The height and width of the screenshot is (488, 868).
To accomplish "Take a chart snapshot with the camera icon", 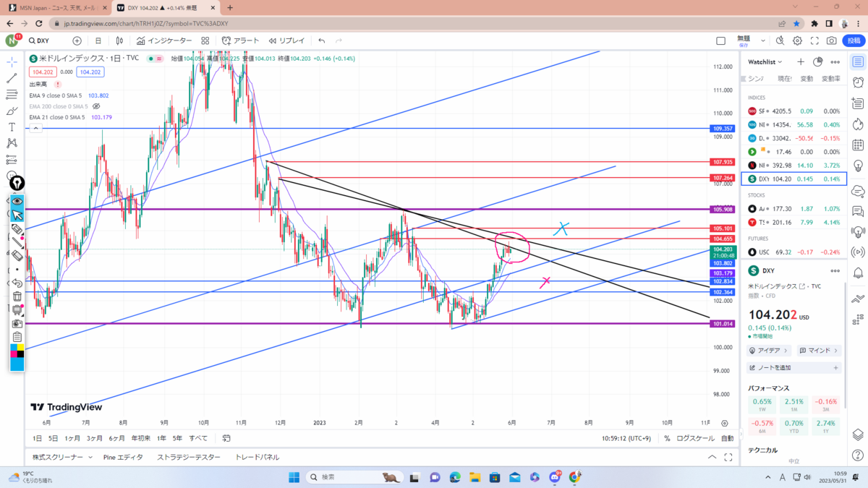I will [833, 40].
